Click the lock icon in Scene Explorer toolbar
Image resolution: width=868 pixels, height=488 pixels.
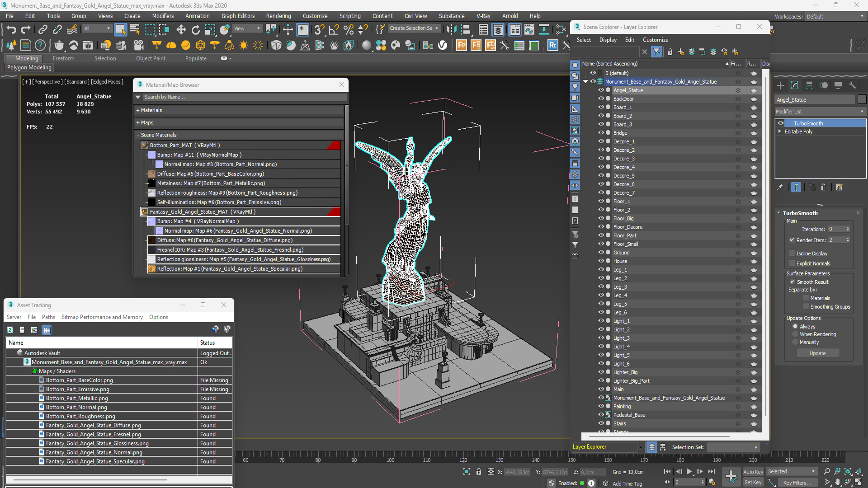coord(670,52)
